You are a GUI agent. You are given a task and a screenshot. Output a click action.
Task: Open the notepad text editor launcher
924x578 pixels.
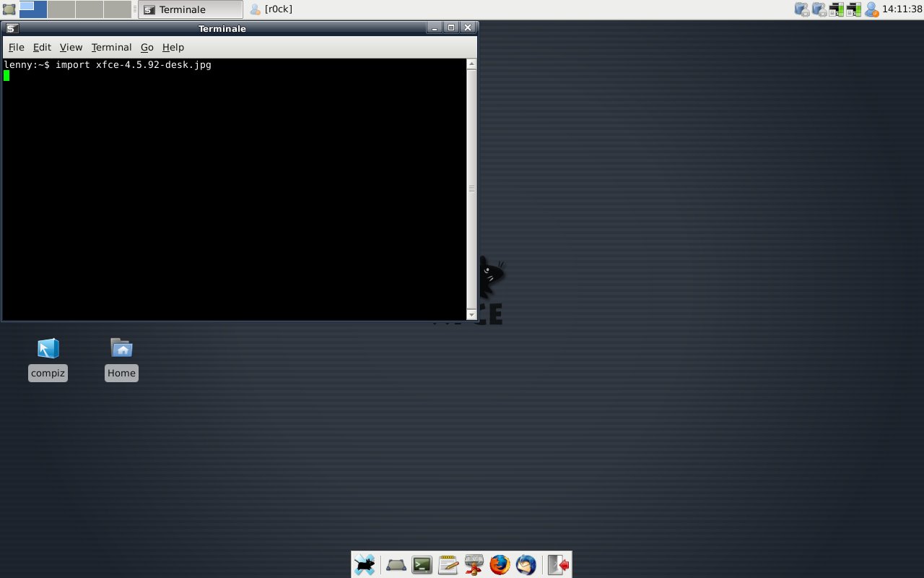click(448, 564)
